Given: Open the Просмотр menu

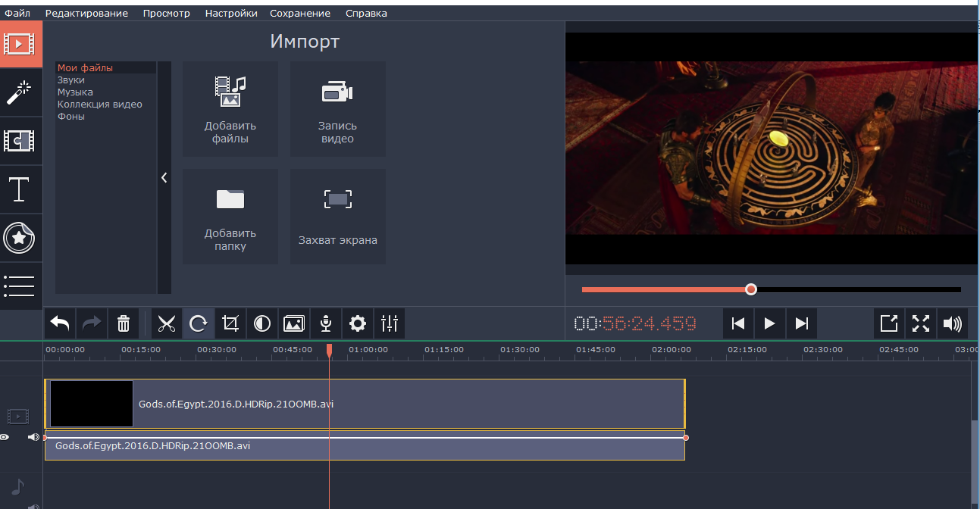Looking at the screenshot, I should (x=167, y=13).
